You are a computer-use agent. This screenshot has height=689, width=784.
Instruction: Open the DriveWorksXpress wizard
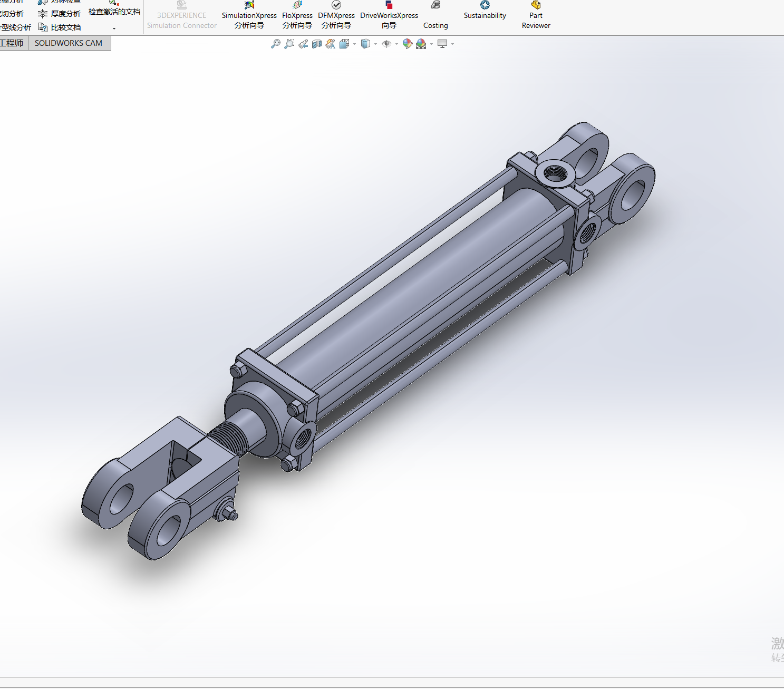[389, 15]
